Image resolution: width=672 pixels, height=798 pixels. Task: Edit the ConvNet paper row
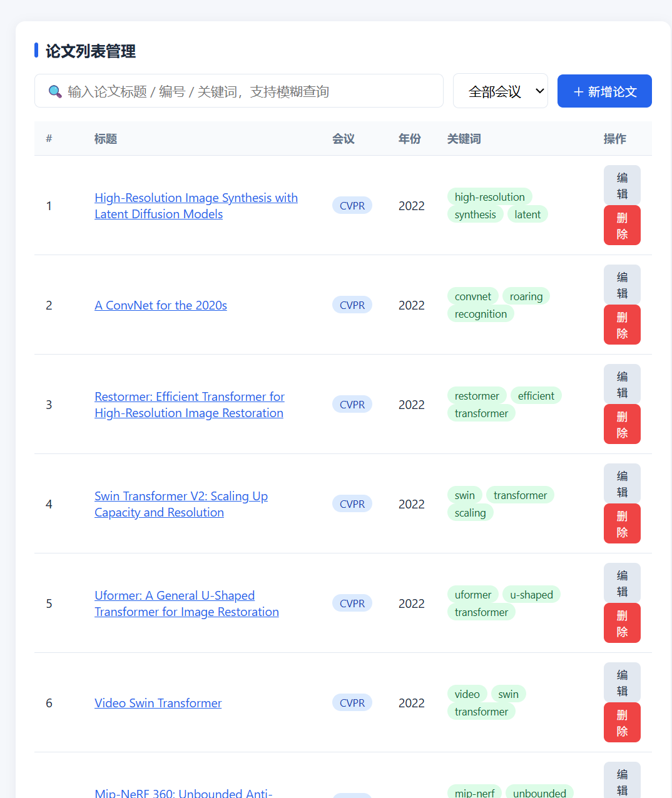tap(622, 285)
